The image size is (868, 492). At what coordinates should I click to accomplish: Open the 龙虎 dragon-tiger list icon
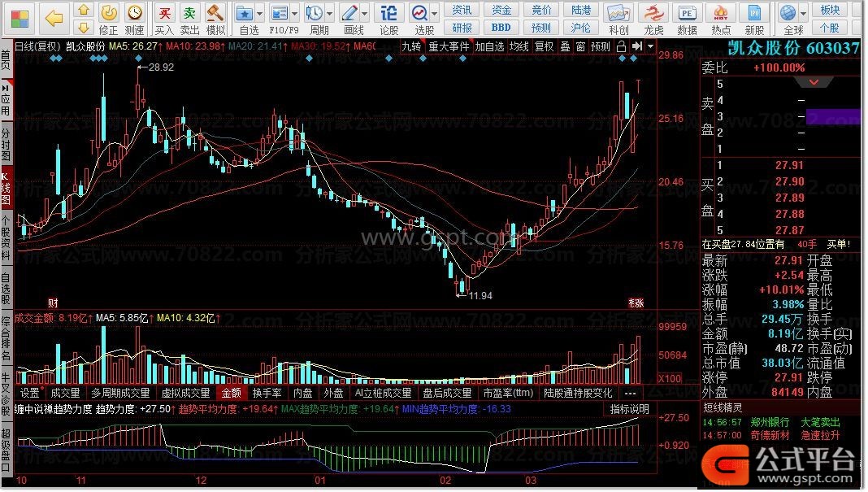[653, 19]
